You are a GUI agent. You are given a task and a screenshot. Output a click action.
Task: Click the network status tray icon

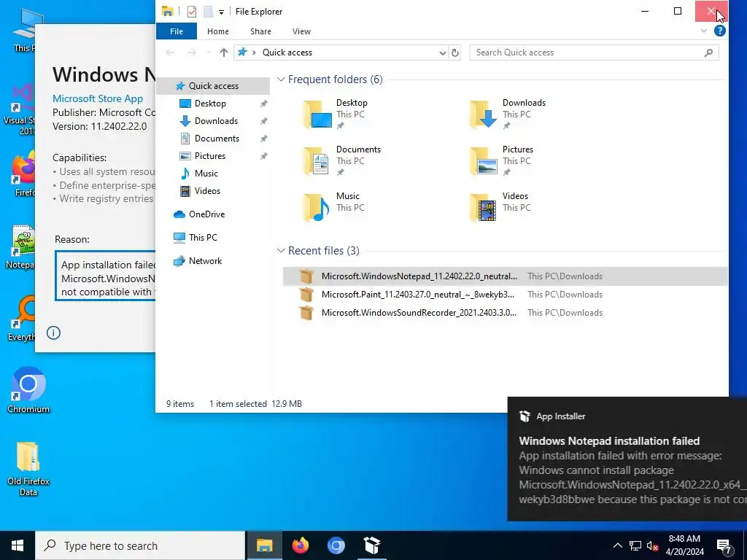coord(635,545)
